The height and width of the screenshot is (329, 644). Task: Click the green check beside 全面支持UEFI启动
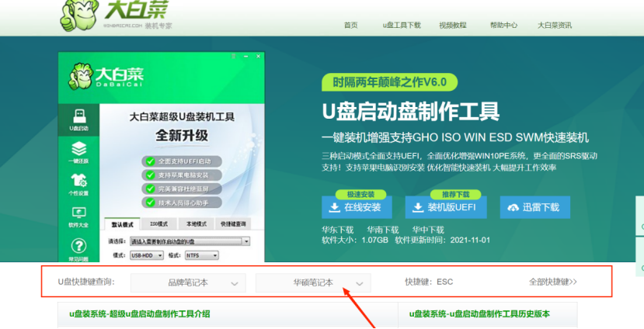pyautogui.click(x=151, y=161)
